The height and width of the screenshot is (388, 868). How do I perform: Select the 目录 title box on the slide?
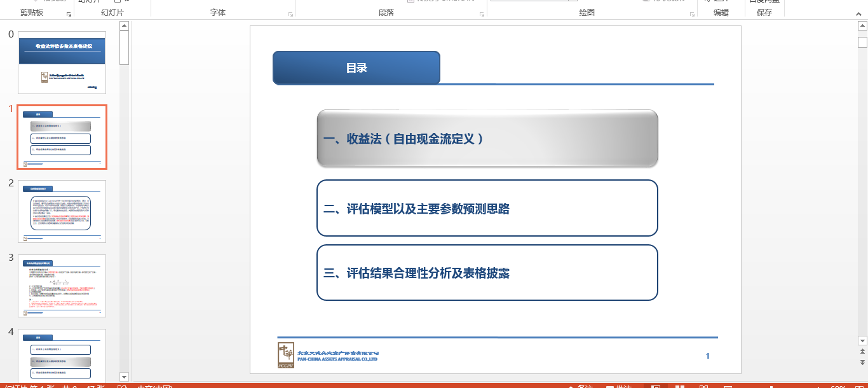pyautogui.click(x=356, y=68)
